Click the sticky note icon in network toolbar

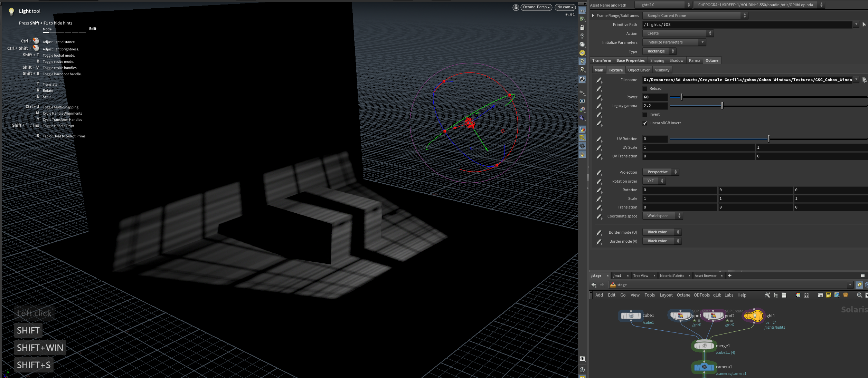pyautogui.click(x=829, y=295)
